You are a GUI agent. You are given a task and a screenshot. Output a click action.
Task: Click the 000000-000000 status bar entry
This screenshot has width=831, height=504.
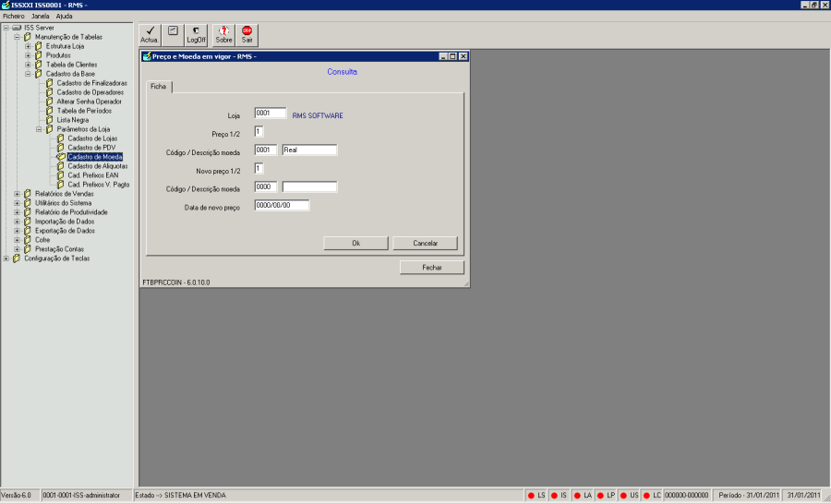pos(687,496)
